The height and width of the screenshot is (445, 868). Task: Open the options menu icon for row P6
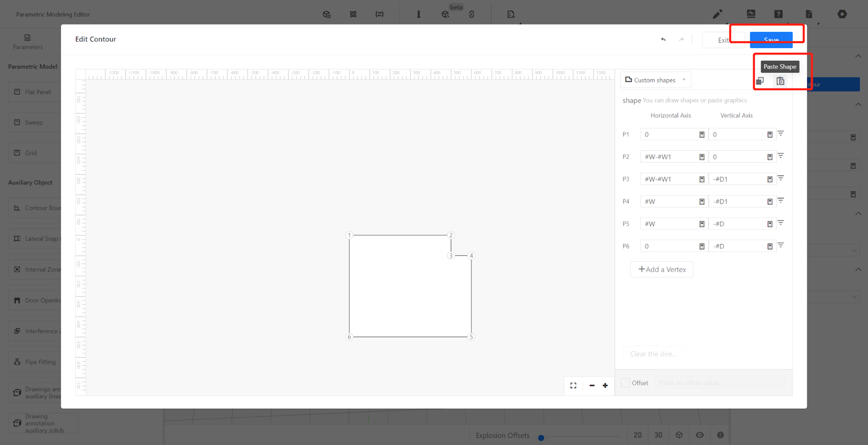[781, 246]
